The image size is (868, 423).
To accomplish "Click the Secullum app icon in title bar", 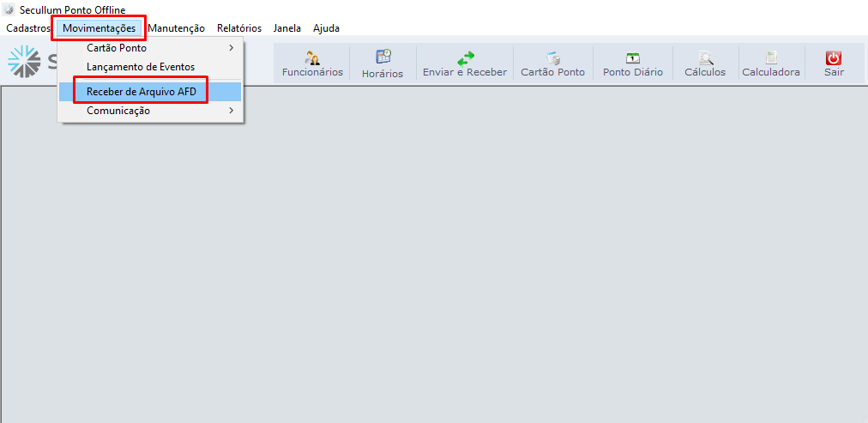I will pos(9,9).
